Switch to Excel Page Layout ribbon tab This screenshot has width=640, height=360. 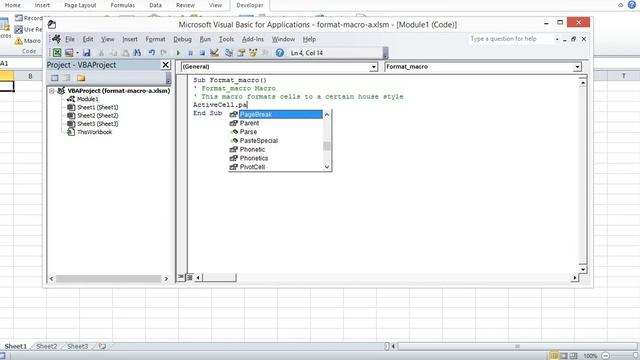(80, 5)
